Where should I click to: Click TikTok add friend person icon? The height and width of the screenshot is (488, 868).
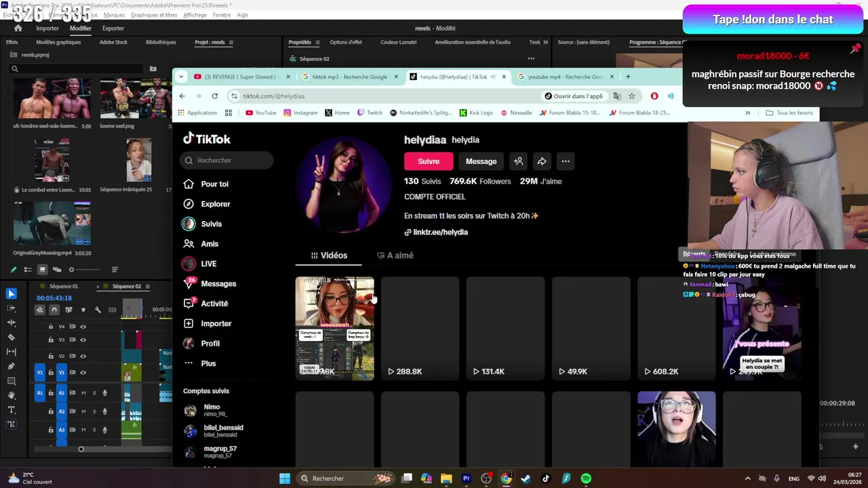[518, 161]
